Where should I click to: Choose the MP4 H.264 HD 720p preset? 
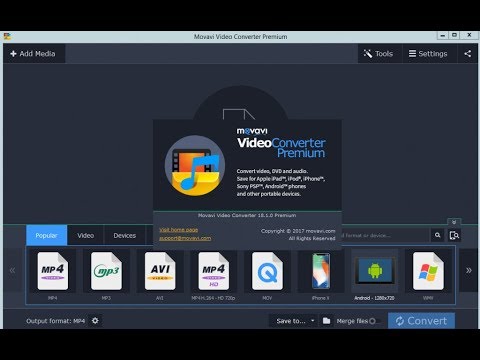click(x=214, y=276)
